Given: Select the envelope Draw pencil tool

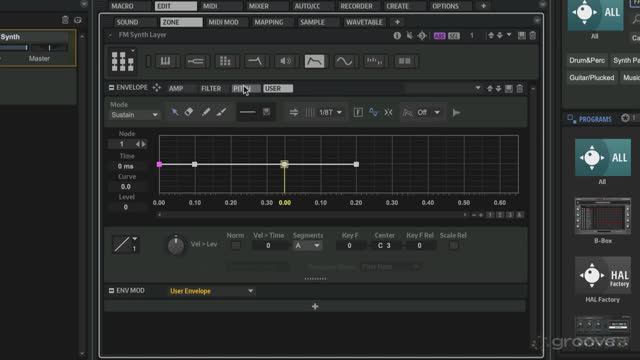Looking at the screenshot, I should (206, 112).
